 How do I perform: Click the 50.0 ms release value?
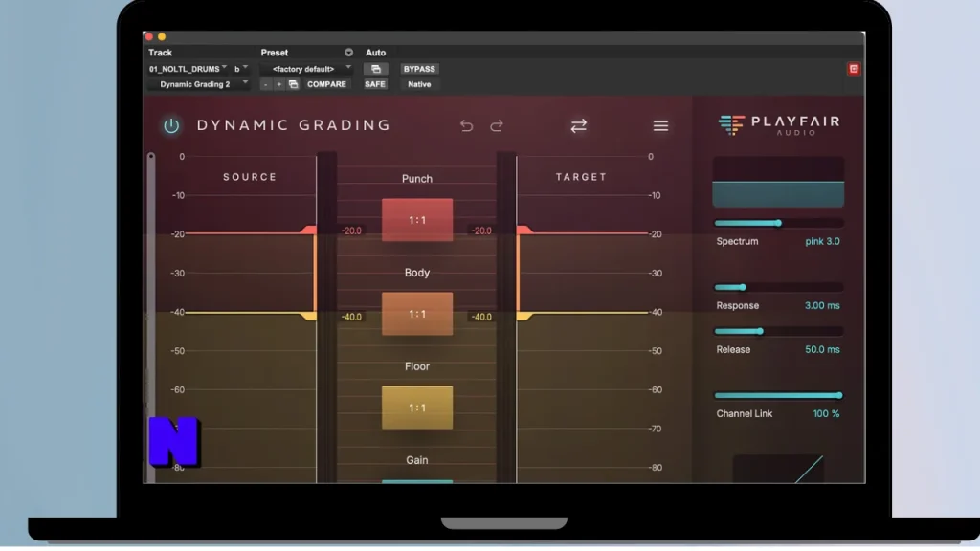(822, 349)
